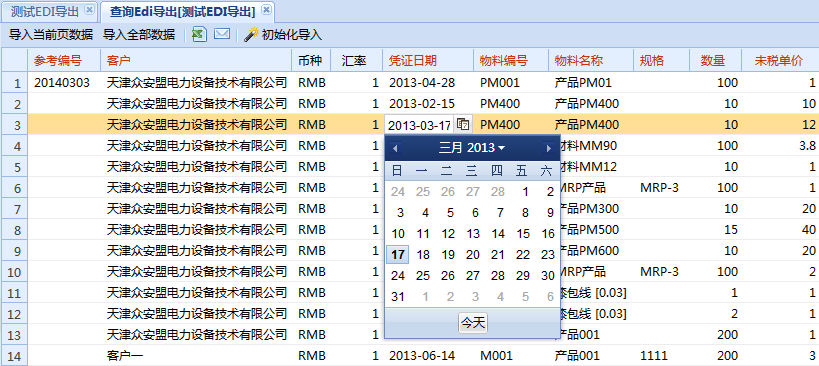Choose day 31 in the calendar
This screenshot has width=819, height=366.
[398, 297]
